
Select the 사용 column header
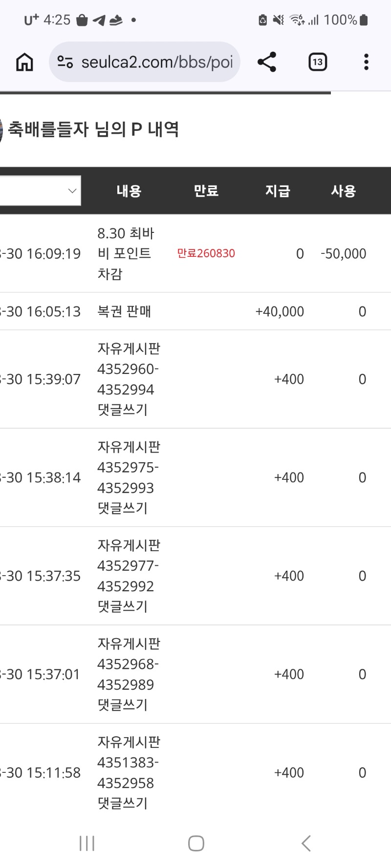tap(344, 191)
